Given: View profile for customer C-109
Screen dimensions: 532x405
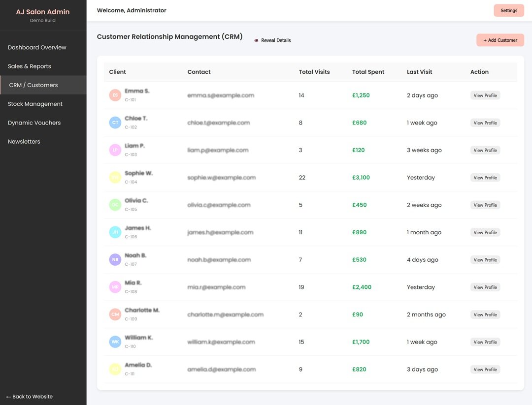Looking at the screenshot, I should pos(485,315).
